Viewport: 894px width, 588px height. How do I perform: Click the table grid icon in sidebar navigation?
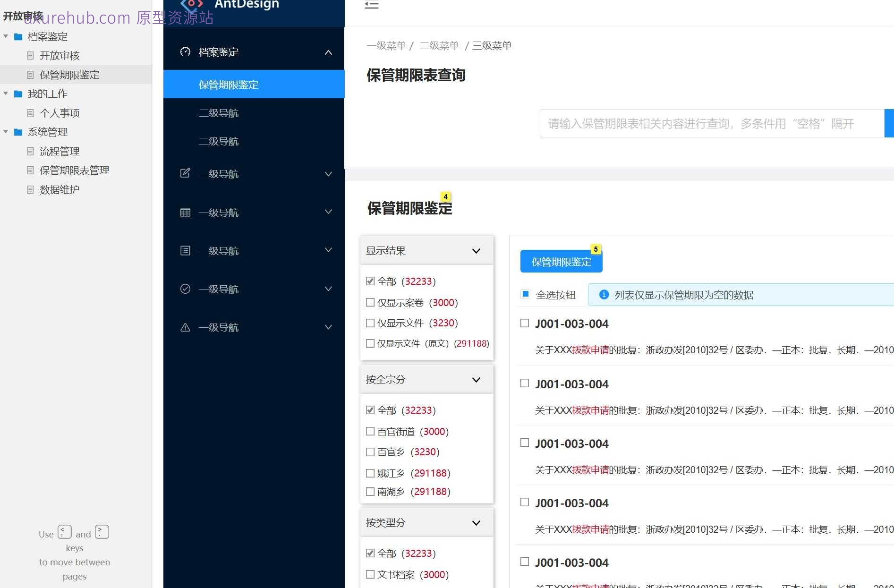[x=185, y=212]
